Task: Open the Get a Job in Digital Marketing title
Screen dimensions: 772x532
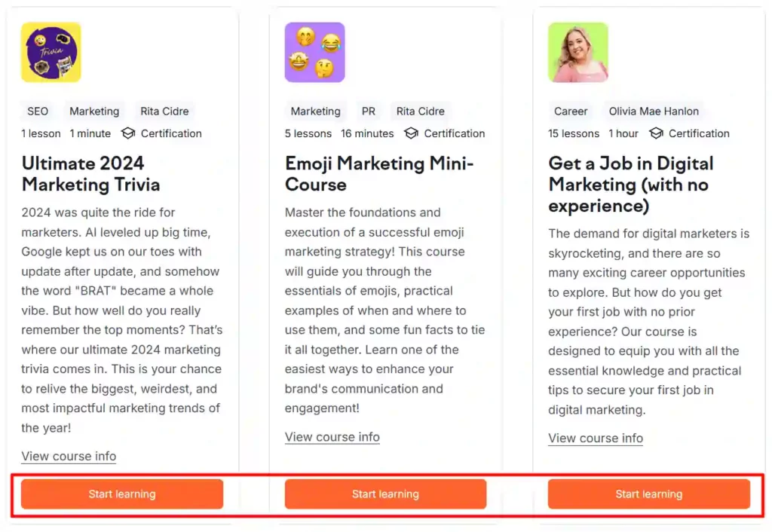Action: (630, 184)
